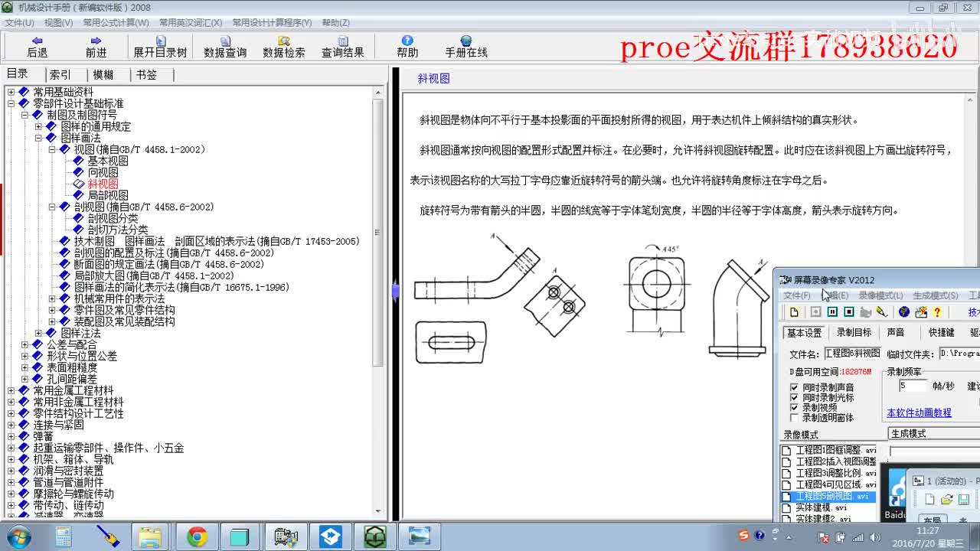Click the 录制频率 frames per second field
Viewport: 980px width, 551px height.
[x=912, y=386]
